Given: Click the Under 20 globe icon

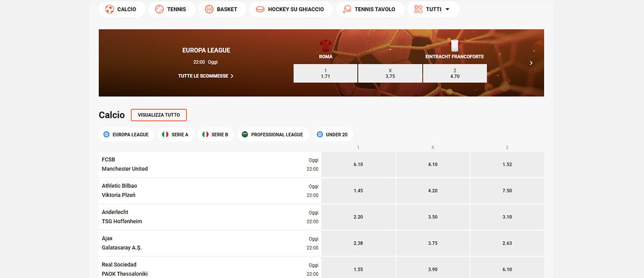Looking at the screenshot, I should pyautogui.click(x=320, y=135).
